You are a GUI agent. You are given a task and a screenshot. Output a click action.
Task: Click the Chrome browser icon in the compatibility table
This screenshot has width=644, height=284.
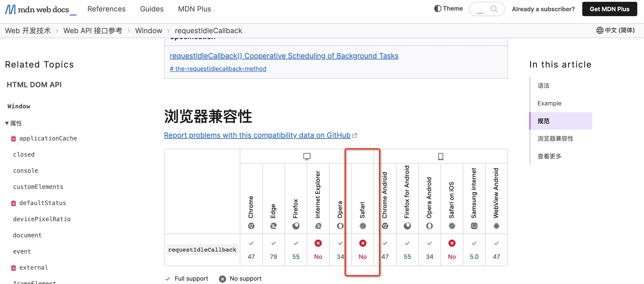(x=251, y=226)
